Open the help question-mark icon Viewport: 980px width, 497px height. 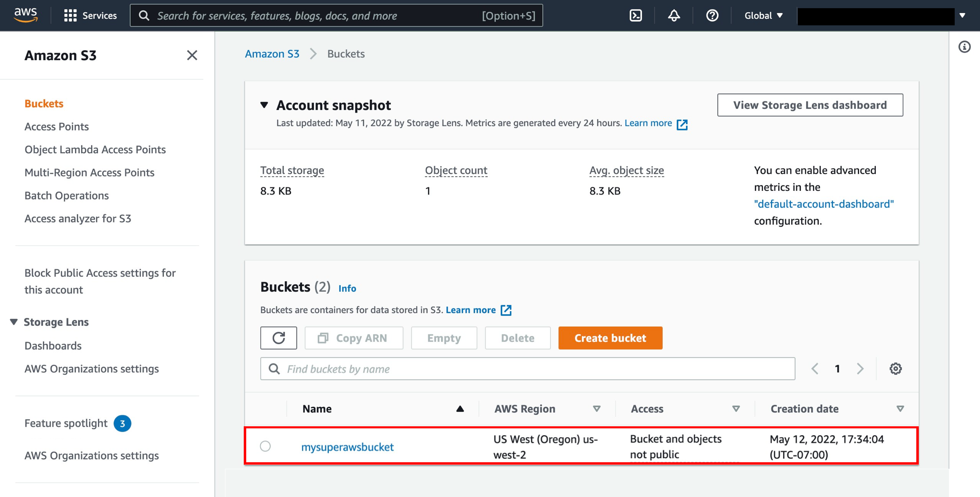(x=712, y=16)
